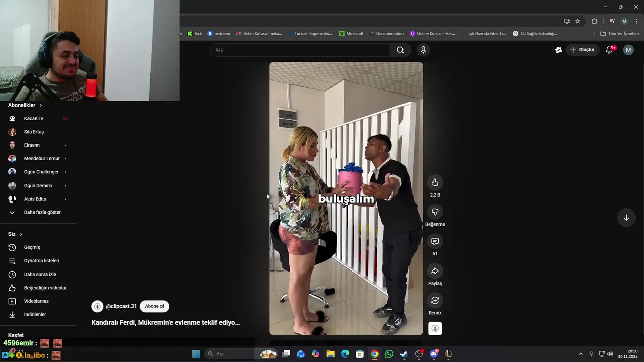Open Steam from taskbar
The image size is (644, 362).
click(404, 354)
